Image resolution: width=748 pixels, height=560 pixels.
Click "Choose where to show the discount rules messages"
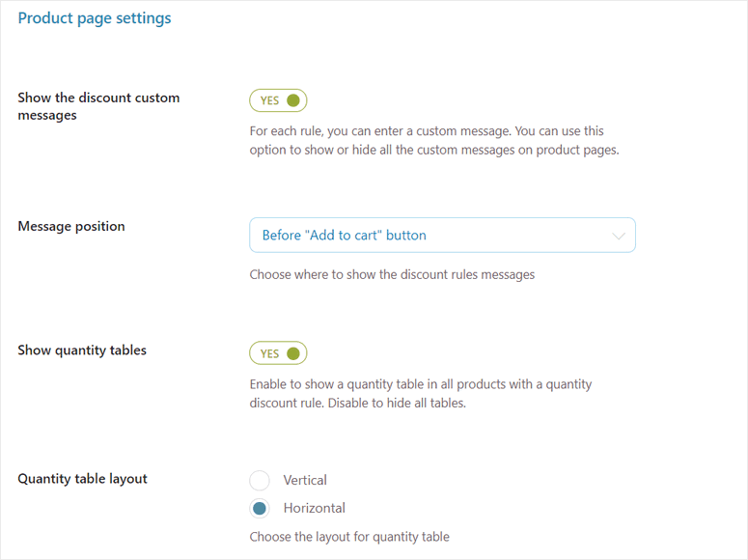pyautogui.click(x=392, y=274)
